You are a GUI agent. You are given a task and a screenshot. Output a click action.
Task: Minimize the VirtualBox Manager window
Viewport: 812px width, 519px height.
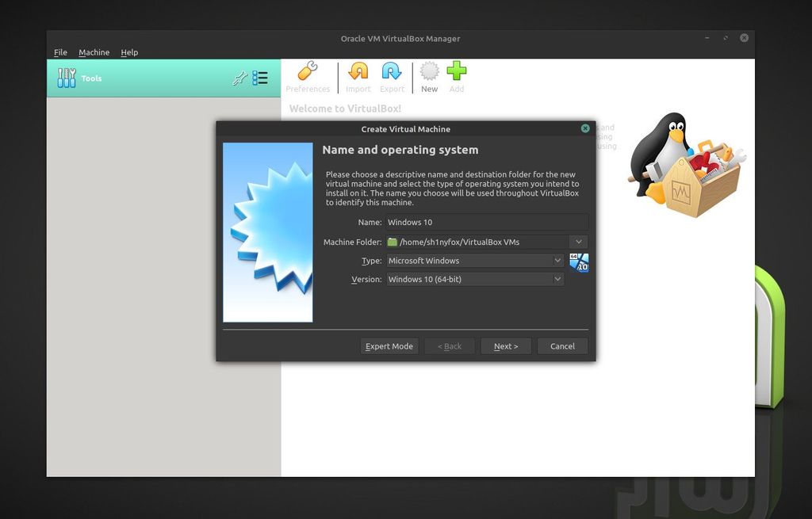click(707, 38)
